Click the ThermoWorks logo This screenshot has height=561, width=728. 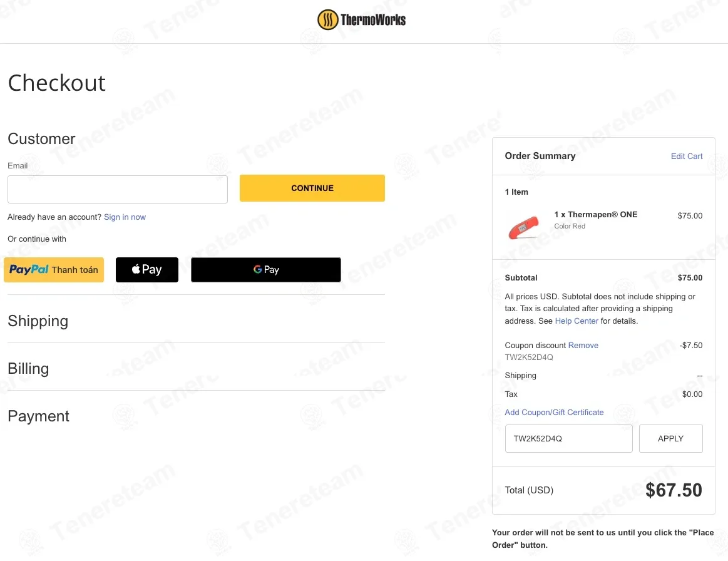[x=361, y=20]
